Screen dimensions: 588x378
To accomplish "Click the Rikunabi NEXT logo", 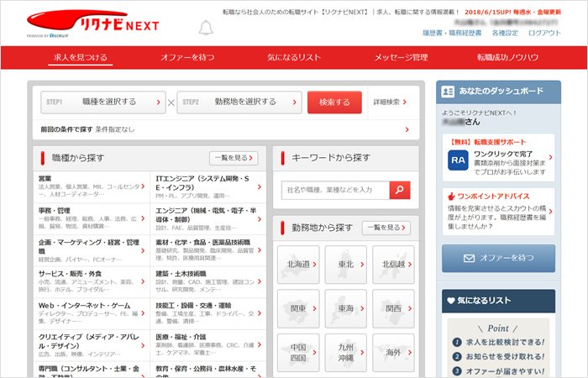I will [93, 24].
